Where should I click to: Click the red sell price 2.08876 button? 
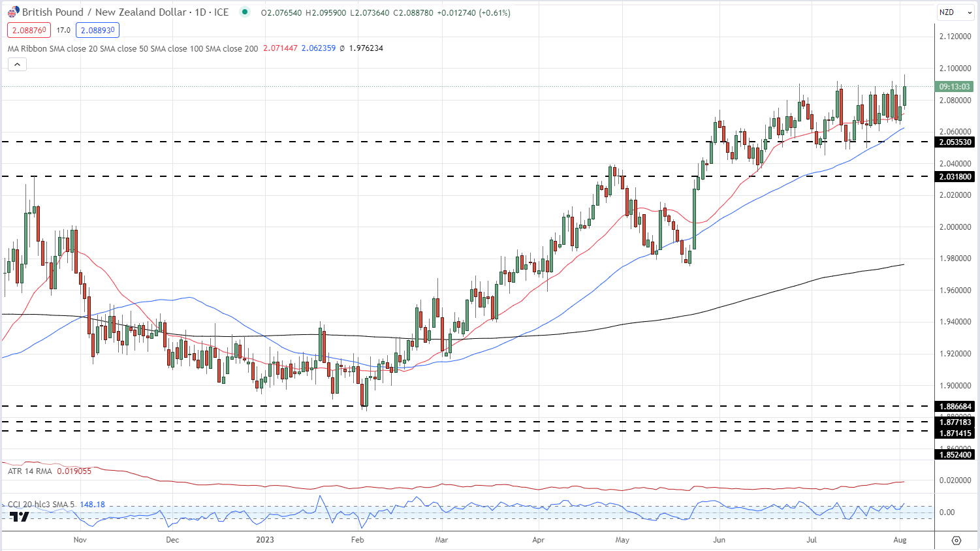[x=29, y=30]
